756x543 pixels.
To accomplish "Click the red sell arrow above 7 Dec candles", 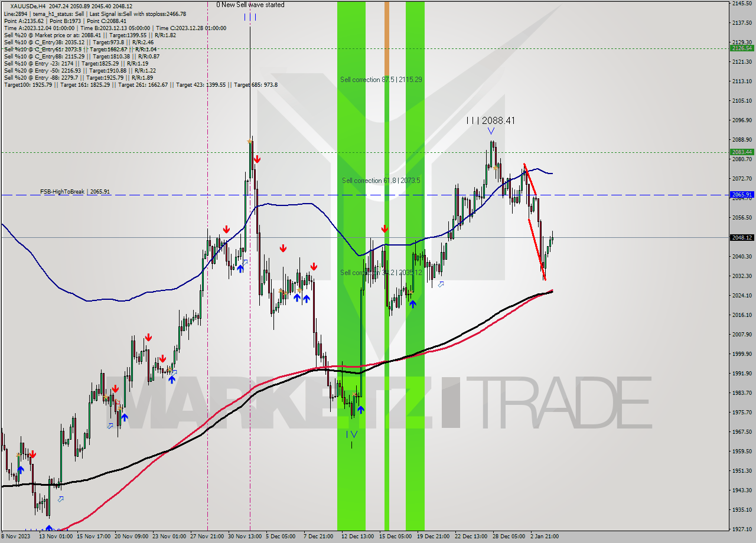I will [314, 267].
